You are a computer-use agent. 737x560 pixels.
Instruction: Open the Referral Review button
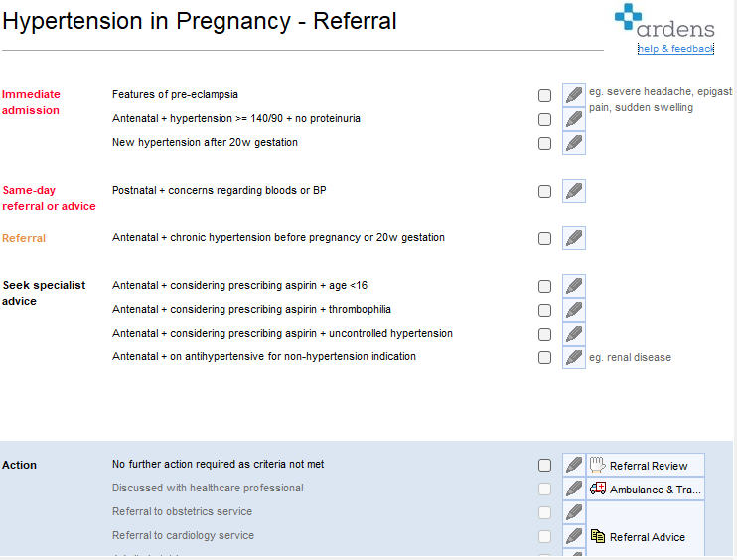pos(646,466)
